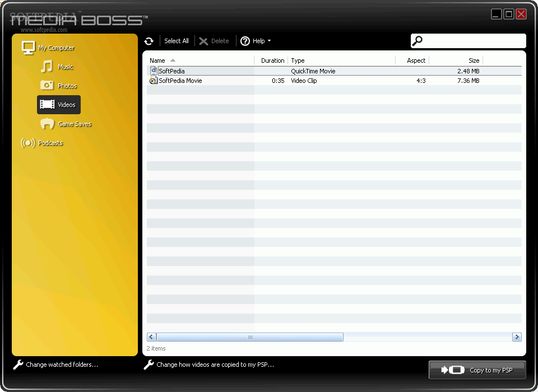
Task: Click the Delete X icon
Action: point(203,41)
